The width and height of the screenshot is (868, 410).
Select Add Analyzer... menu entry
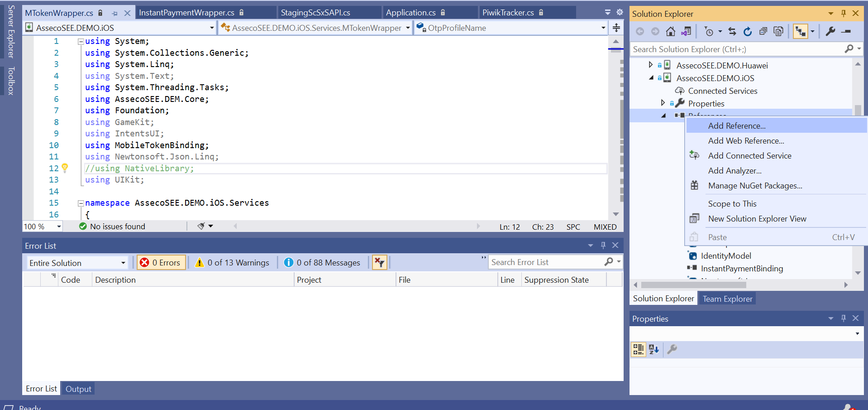click(776, 170)
